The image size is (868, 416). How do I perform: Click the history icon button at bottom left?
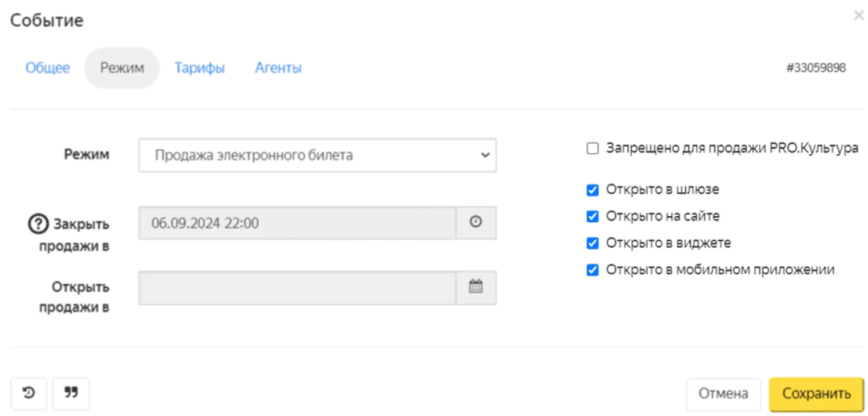pyautogui.click(x=28, y=393)
